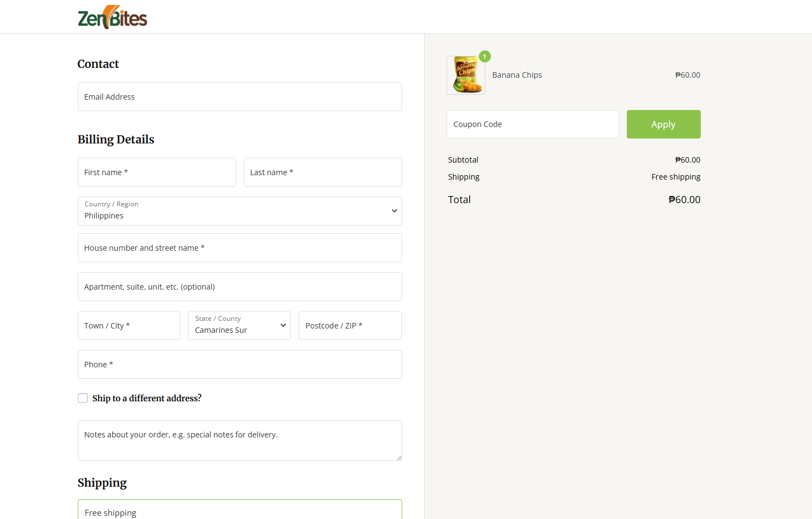Click the green quantity badge on the product
Image resolution: width=812 pixels, height=519 pixels.
tap(484, 56)
